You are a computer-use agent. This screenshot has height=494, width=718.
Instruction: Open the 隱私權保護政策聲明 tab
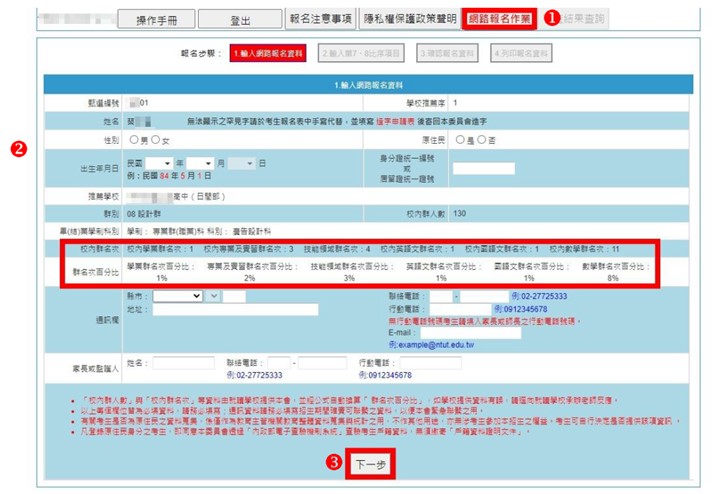409,18
